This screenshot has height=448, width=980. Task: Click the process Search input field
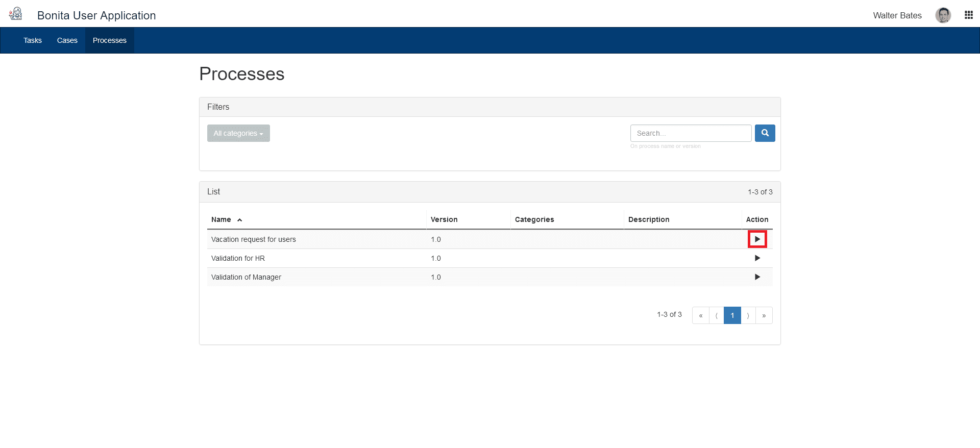691,133
